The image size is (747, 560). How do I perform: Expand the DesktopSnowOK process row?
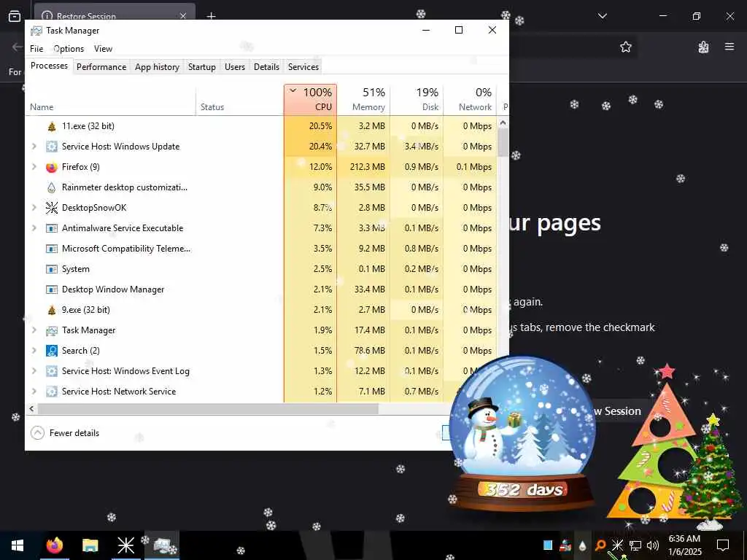point(34,208)
